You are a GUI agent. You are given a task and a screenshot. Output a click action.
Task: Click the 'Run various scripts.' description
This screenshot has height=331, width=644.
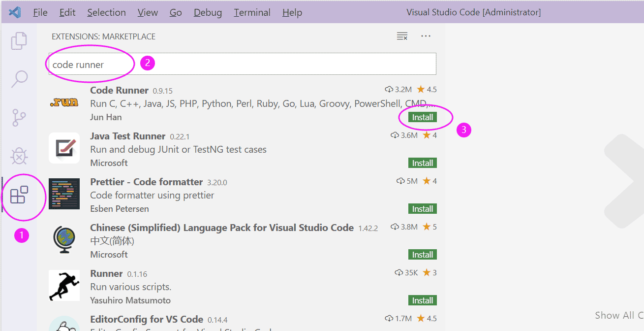[131, 287]
